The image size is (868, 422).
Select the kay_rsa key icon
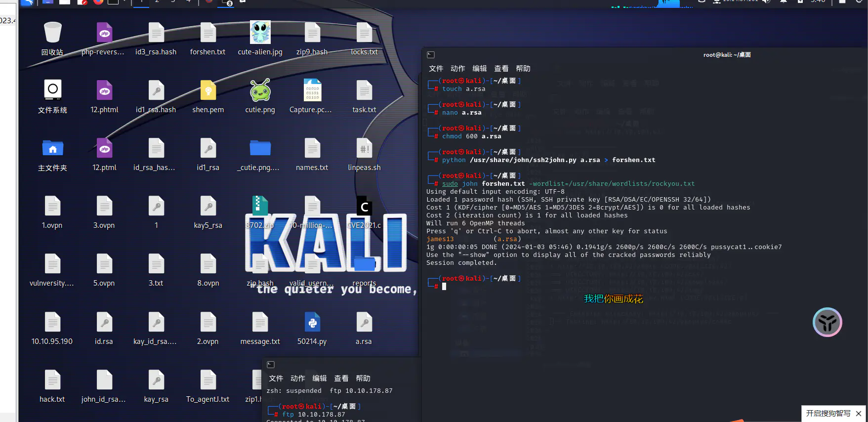click(156, 380)
